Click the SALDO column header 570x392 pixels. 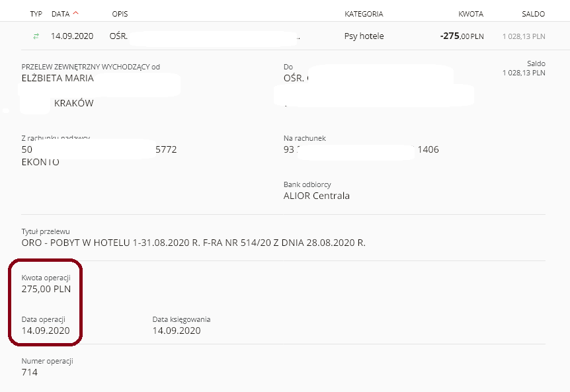(x=533, y=14)
